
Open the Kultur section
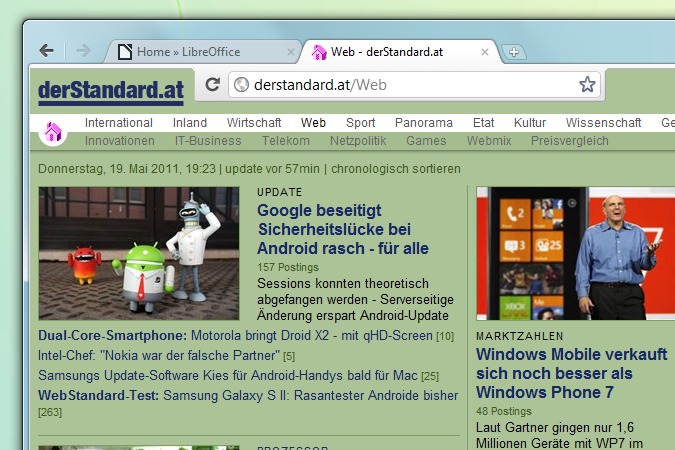(x=530, y=123)
